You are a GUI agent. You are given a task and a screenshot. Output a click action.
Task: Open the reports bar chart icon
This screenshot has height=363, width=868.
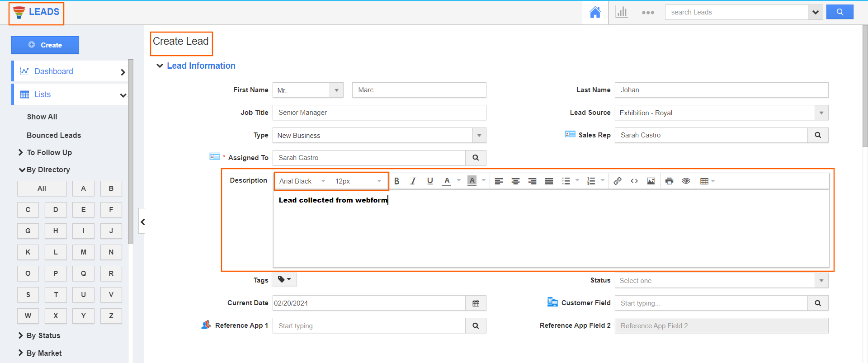[x=622, y=12]
